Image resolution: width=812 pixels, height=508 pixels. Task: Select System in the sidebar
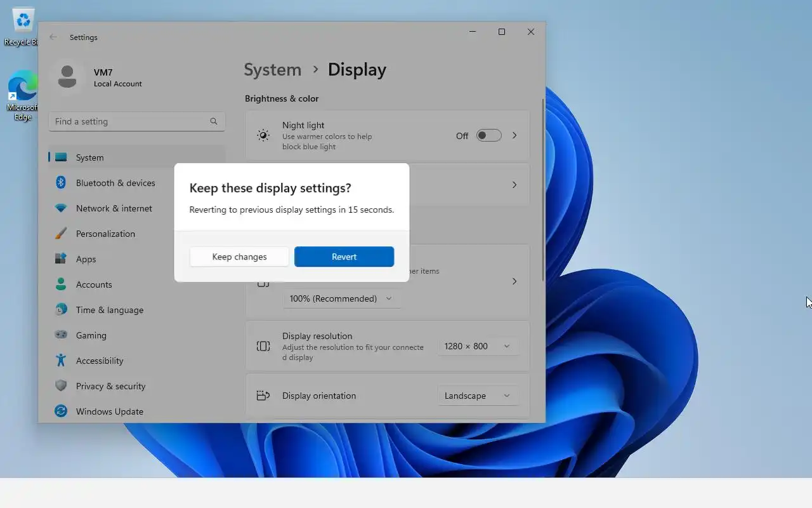tap(136, 157)
